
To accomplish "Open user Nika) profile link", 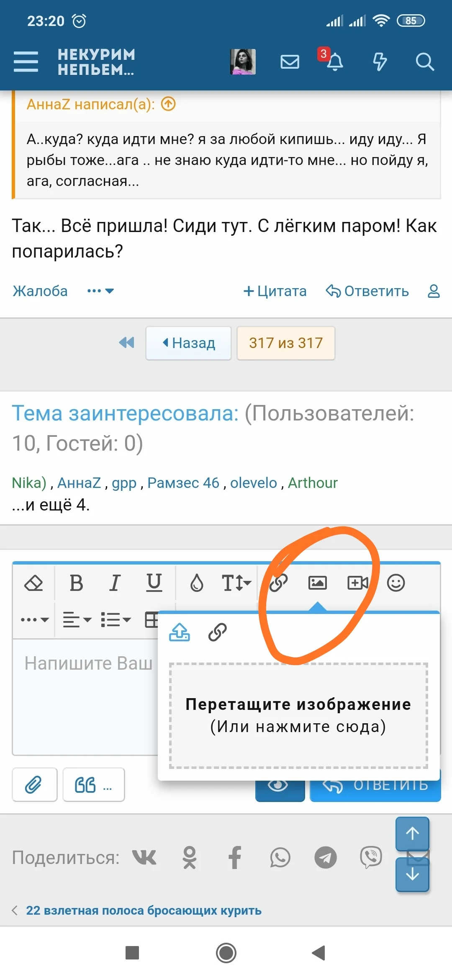I will pos(29,483).
